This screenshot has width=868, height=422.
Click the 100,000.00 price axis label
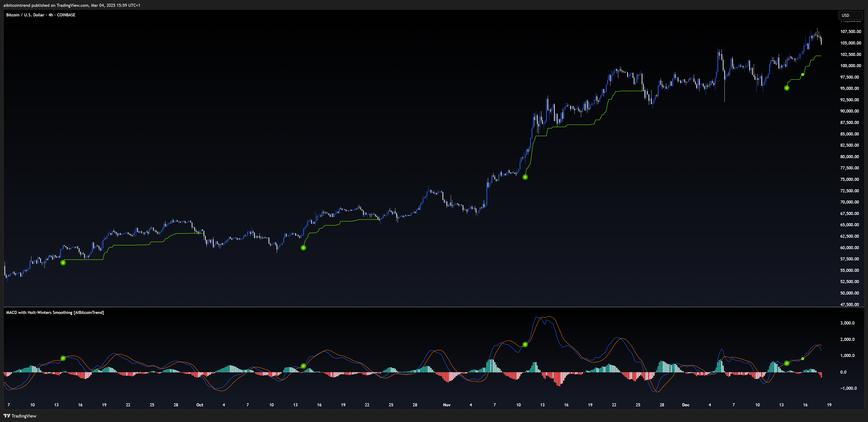[850, 66]
